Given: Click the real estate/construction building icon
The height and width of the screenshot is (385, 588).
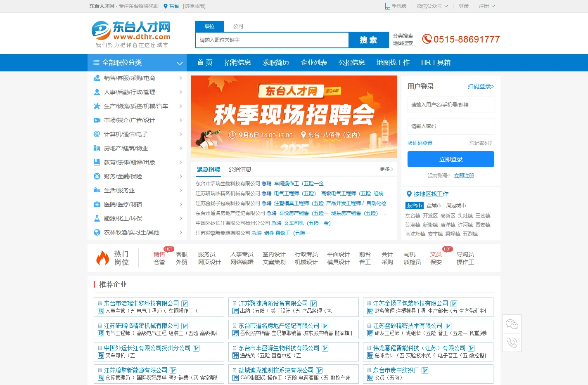Looking at the screenshot, I should (97, 148).
